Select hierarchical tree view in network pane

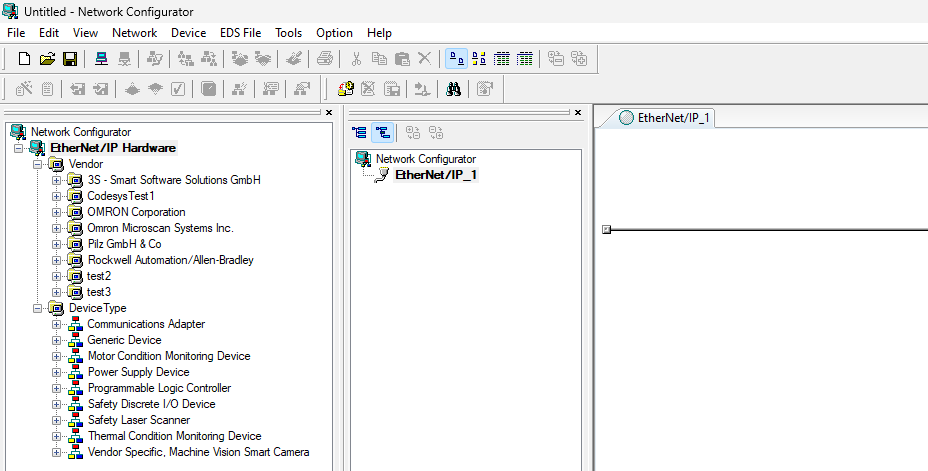(382, 133)
